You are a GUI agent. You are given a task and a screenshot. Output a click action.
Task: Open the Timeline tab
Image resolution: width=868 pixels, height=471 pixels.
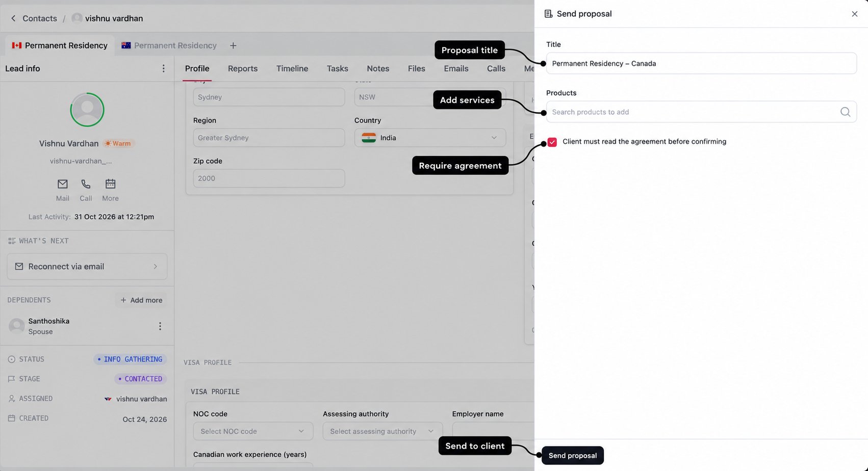(x=292, y=68)
